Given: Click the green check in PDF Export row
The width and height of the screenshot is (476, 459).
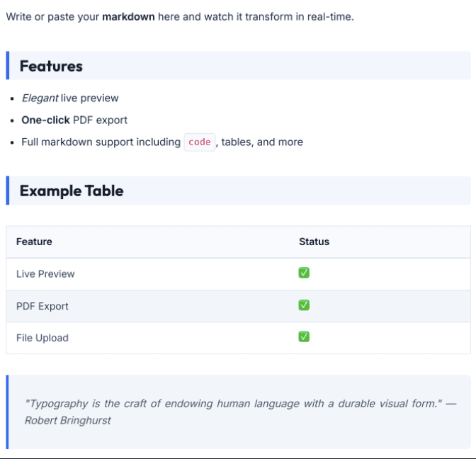Looking at the screenshot, I should click(x=304, y=305).
